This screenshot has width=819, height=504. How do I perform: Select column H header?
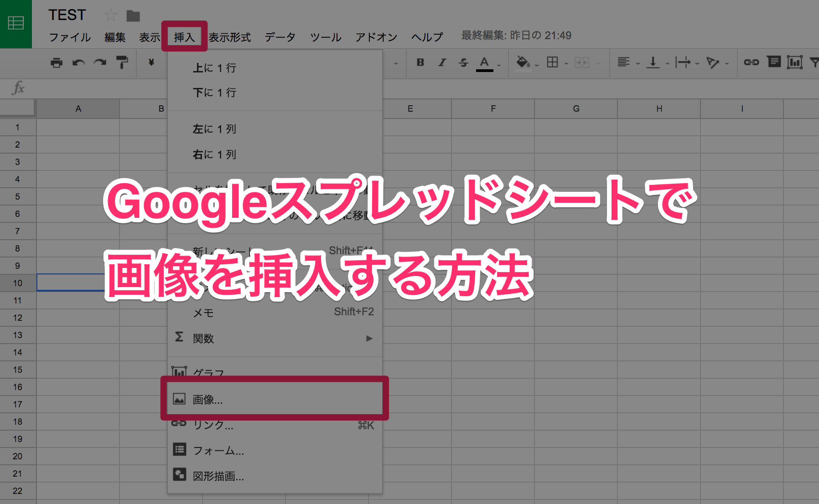click(x=659, y=109)
